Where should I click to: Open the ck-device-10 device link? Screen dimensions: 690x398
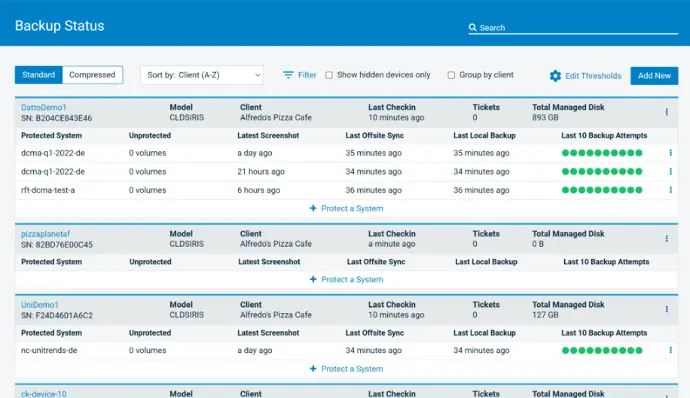pyautogui.click(x=44, y=394)
